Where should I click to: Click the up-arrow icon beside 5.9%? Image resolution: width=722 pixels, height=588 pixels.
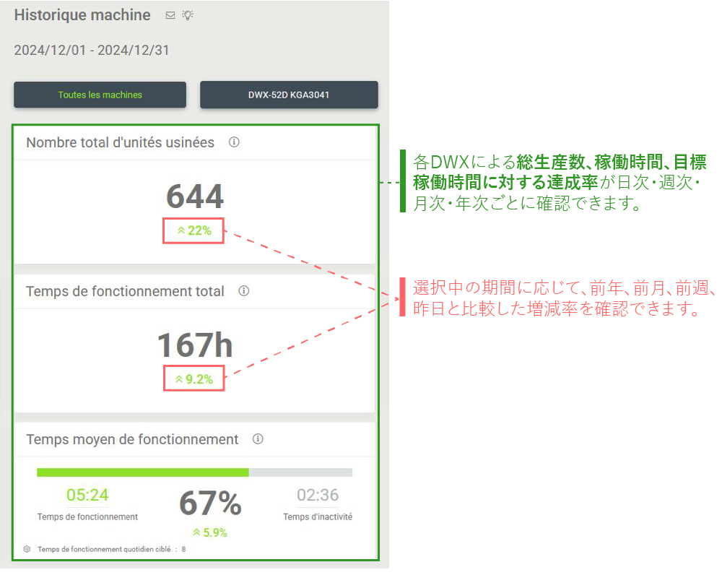[196, 533]
